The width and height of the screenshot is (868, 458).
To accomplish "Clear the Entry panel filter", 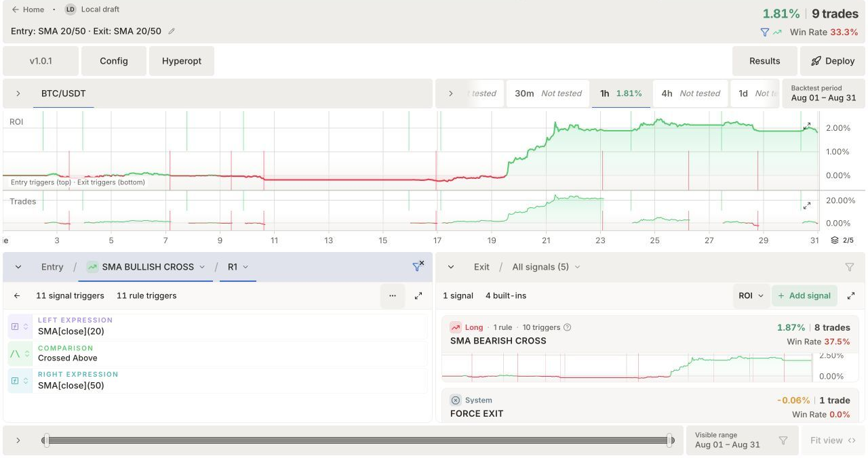I will 418,266.
